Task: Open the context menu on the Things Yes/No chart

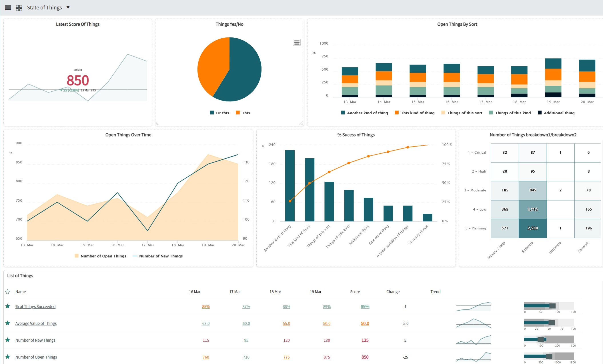Action: click(297, 42)
